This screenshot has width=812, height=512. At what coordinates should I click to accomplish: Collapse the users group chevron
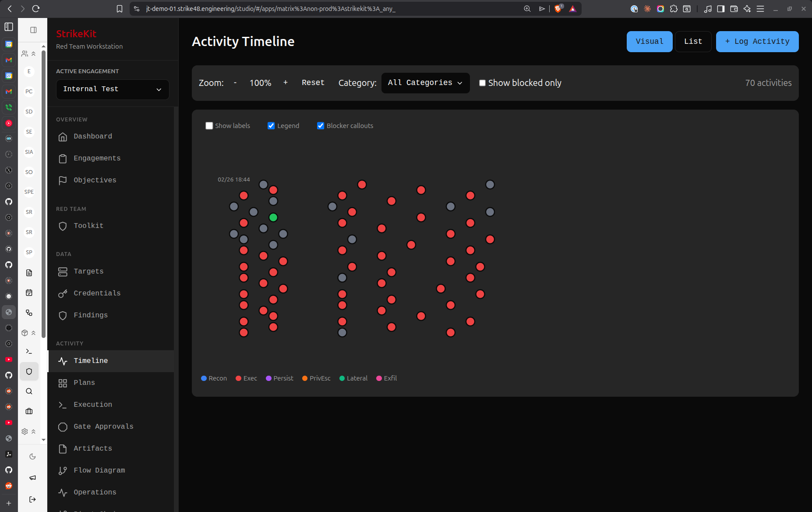tap(33, 54)
